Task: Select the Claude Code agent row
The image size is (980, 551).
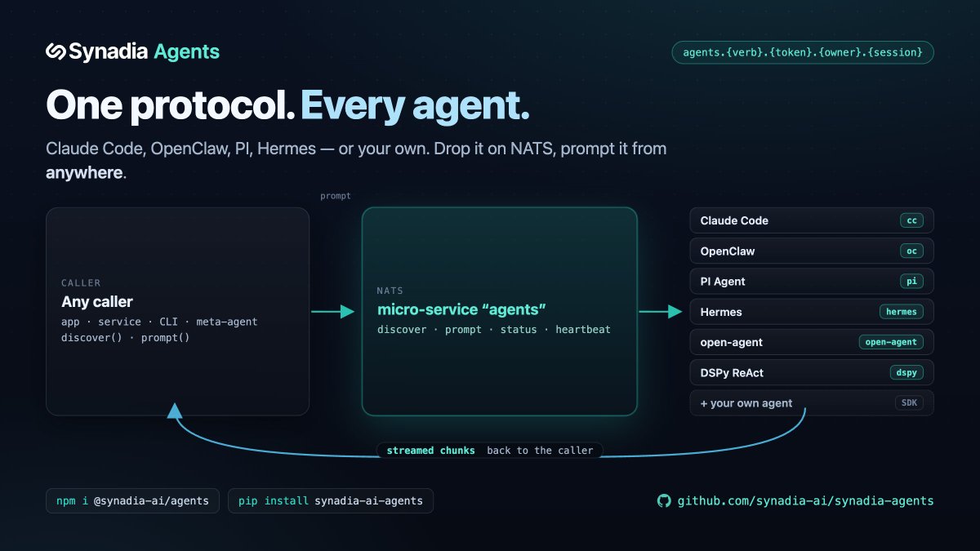Action: point(812,220)
